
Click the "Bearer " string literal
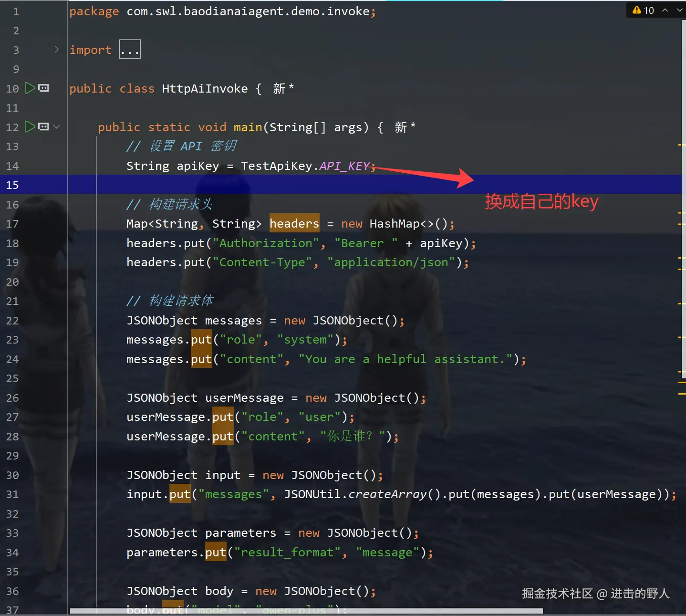point(366,243)
